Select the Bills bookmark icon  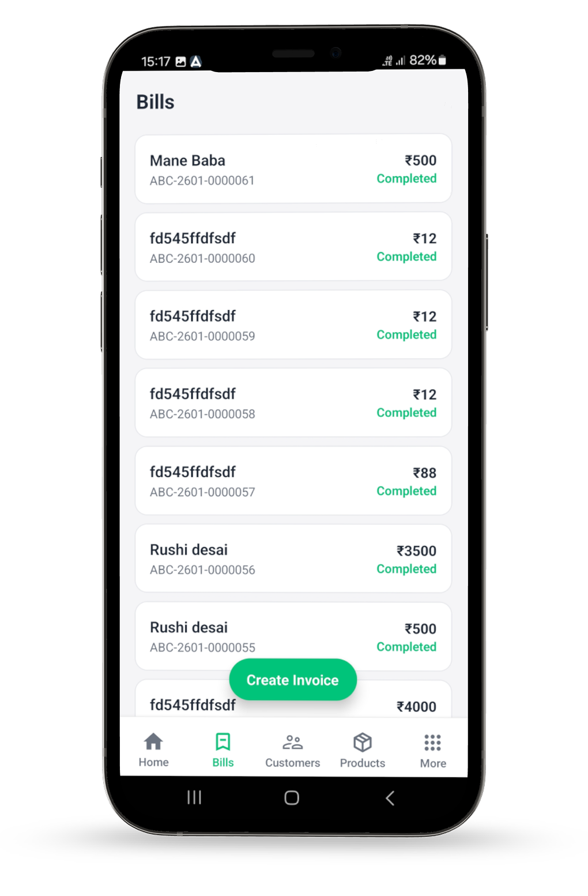(223, 742)
